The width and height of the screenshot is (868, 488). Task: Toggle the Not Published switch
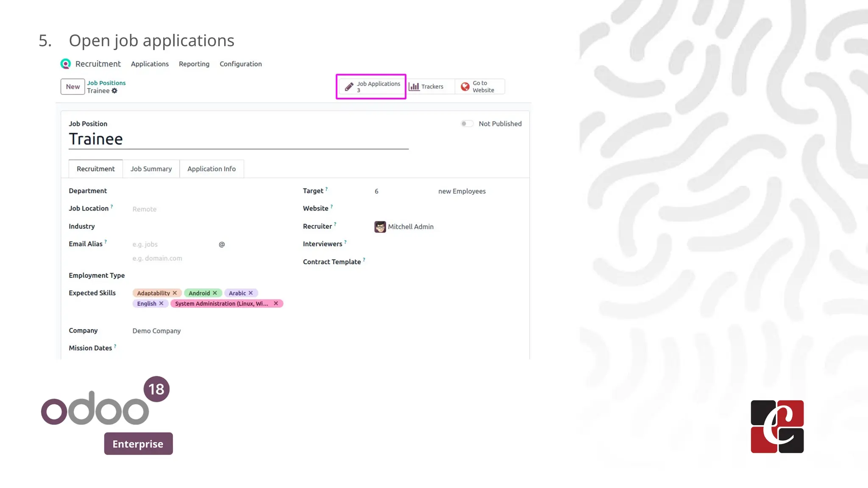coord(467,124)
